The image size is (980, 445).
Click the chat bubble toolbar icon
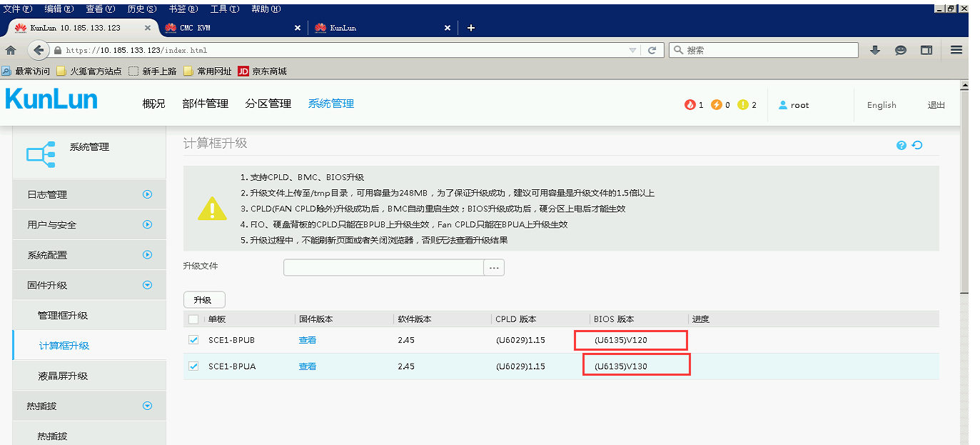click(x=901, y=50)
